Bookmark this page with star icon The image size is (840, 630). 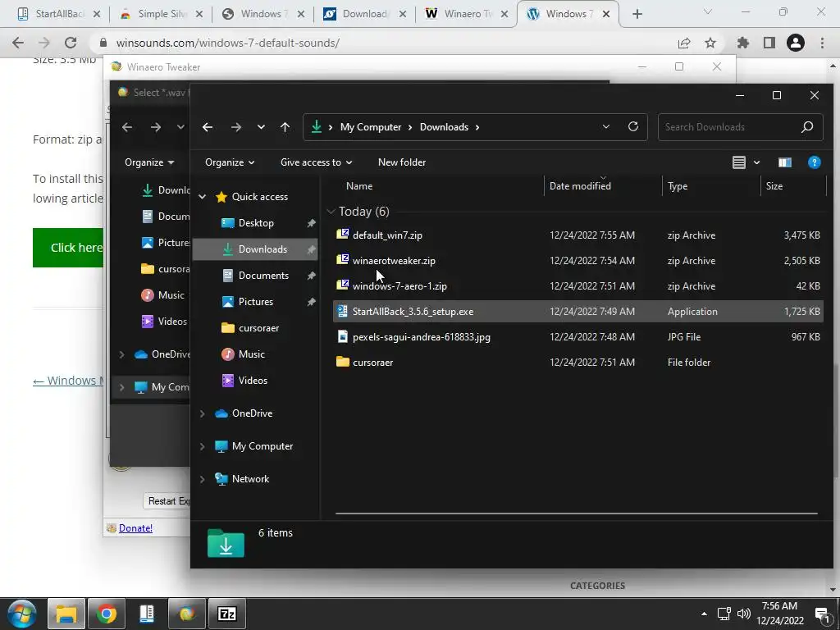point(710,43)
